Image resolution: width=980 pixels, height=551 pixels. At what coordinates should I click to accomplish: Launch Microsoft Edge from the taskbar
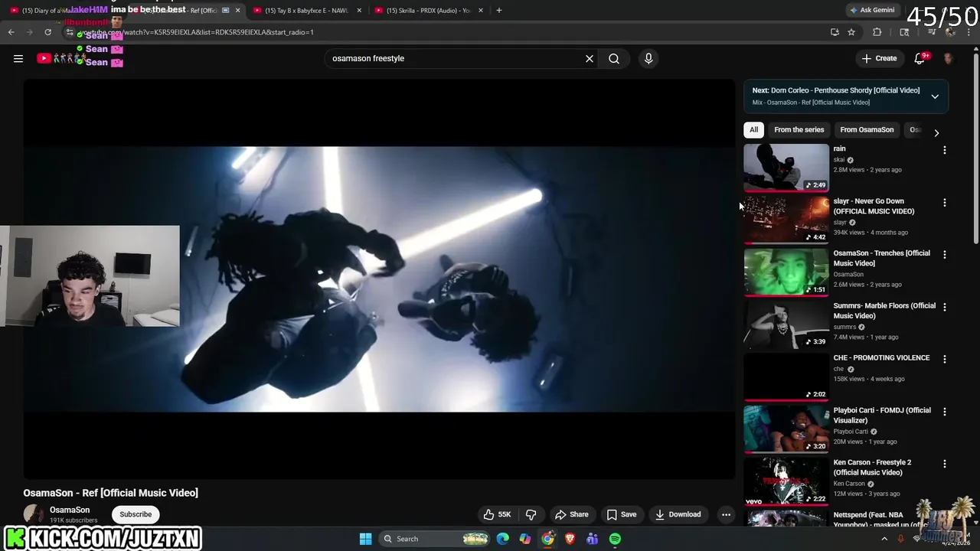tap(502, 539)
